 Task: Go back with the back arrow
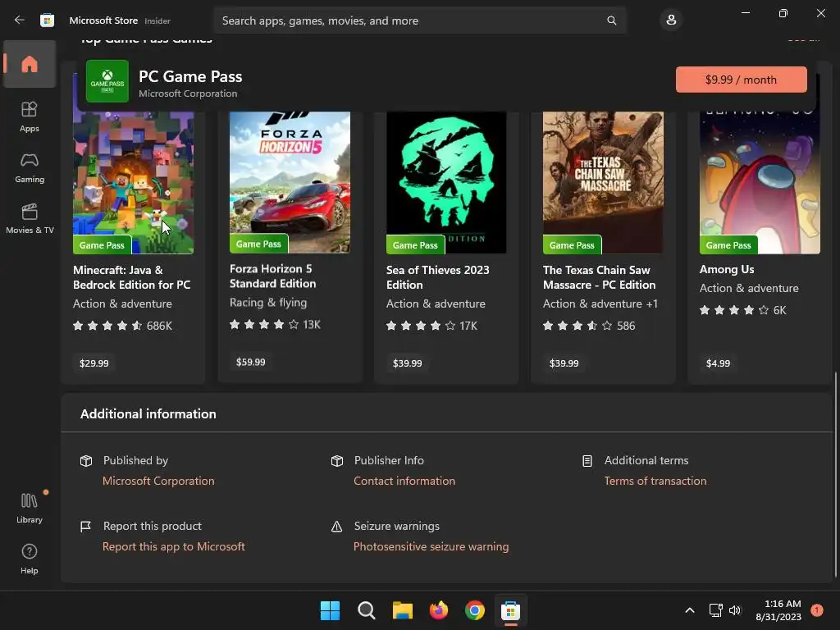click(20, 21)
